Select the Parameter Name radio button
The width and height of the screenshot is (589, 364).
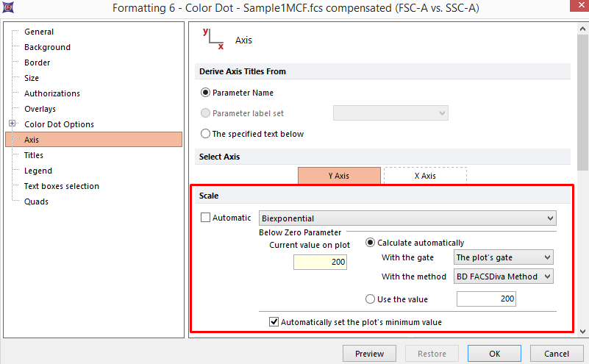tap(206, 93)
